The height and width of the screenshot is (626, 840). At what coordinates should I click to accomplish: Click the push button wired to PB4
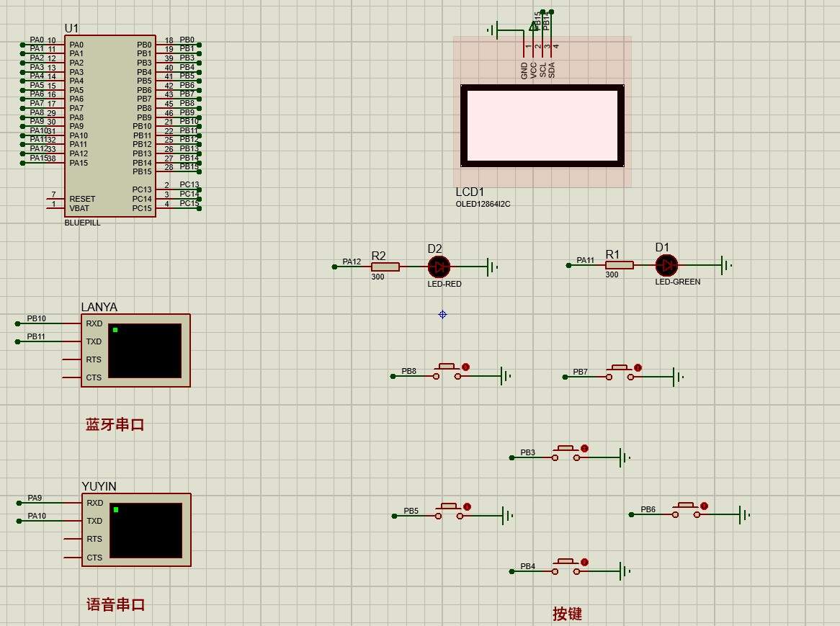(x=566, y=567)
